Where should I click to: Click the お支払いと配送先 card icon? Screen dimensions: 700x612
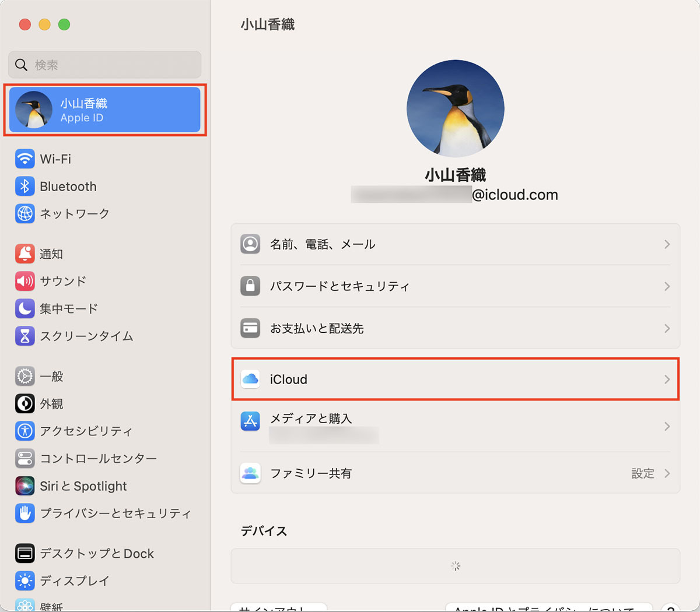tap(250, 328)
